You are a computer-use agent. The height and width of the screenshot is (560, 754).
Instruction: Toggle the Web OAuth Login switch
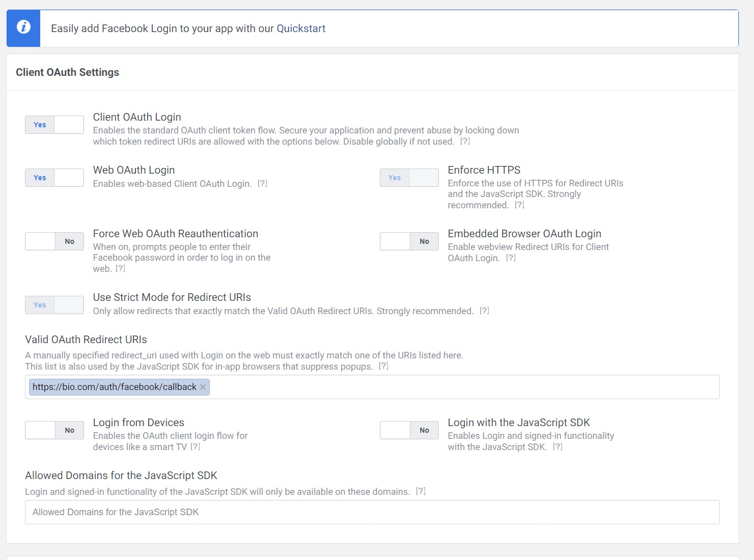tap(54, 178)
